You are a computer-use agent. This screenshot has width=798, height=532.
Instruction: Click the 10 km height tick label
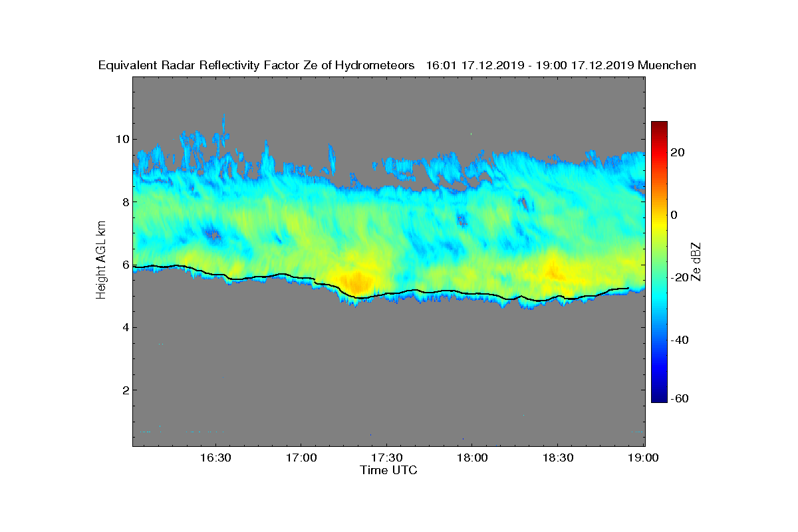(122, 139)
